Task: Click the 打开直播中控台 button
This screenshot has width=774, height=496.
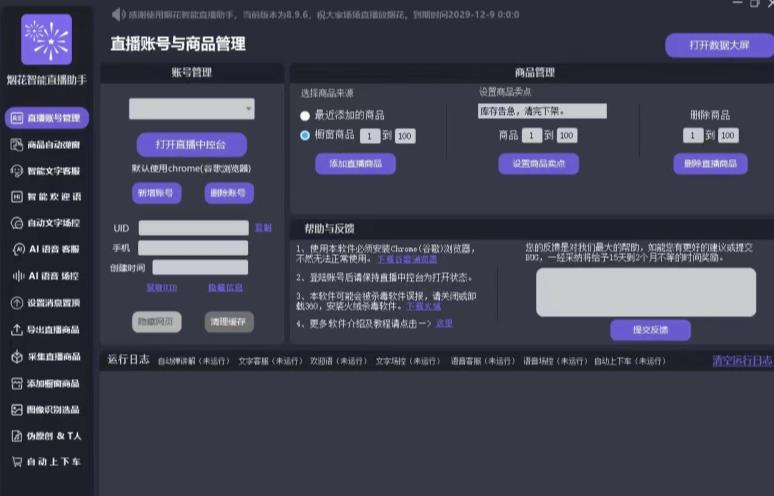Action: [x=192, y=144]
